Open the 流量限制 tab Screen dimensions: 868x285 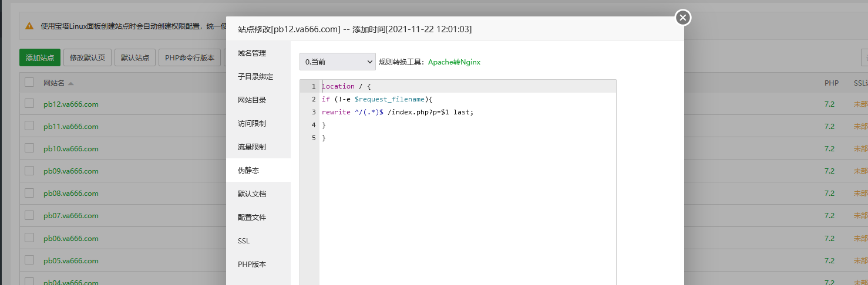pos(258,147)
